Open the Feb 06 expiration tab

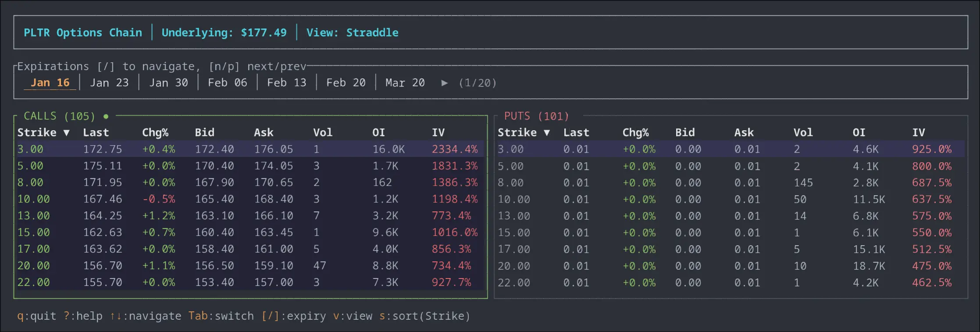pyautogui.click(x=228, y=82)
